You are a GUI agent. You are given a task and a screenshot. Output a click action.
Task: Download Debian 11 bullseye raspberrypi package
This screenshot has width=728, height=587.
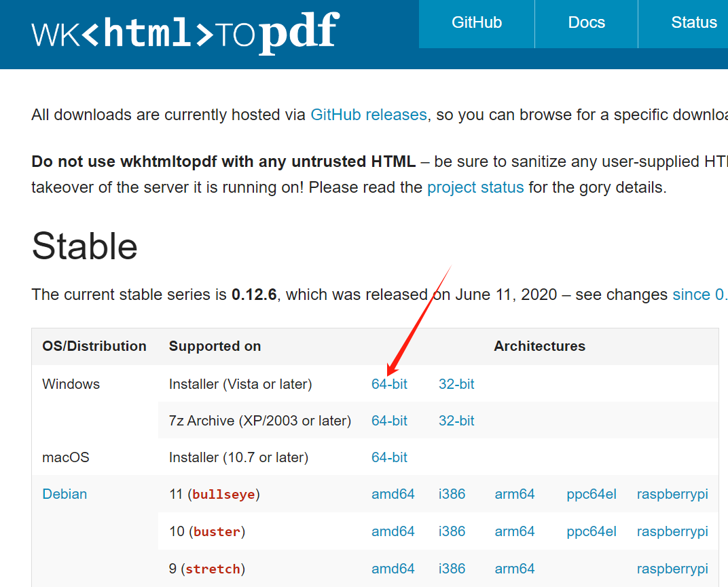672,494
